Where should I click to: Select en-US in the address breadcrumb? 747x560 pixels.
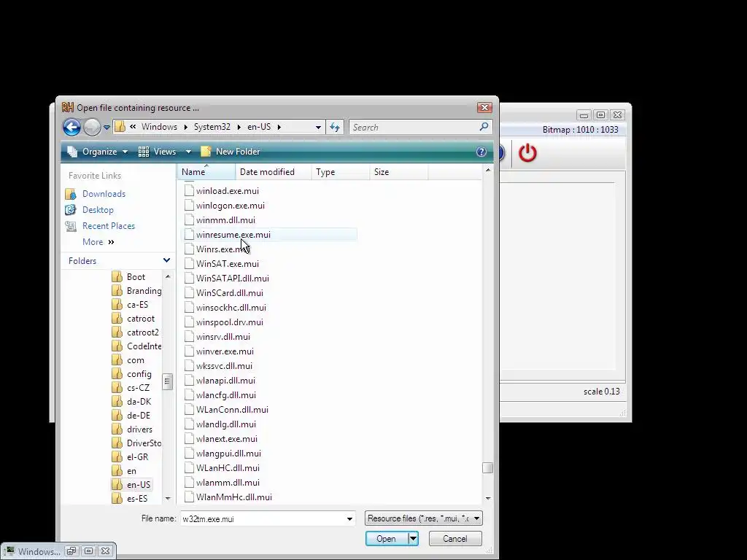[x=259, y=127]
